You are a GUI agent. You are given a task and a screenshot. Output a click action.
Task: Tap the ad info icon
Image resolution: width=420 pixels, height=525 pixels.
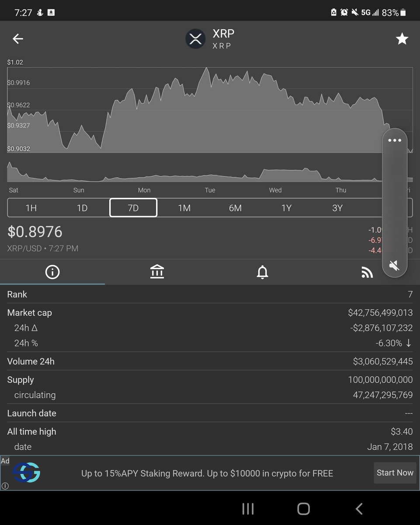[x=5, y=486]
